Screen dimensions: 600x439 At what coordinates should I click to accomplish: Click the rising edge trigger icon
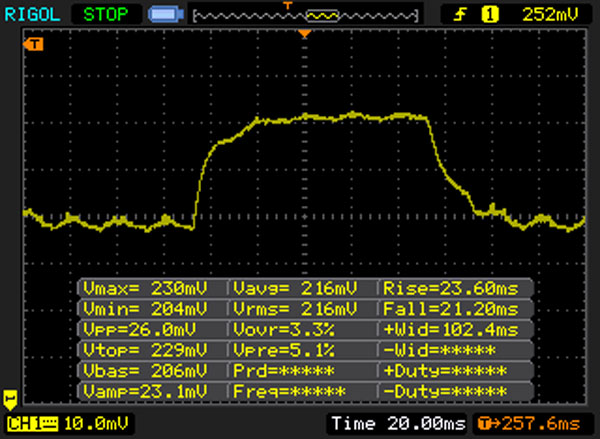(x=460, y=15)
